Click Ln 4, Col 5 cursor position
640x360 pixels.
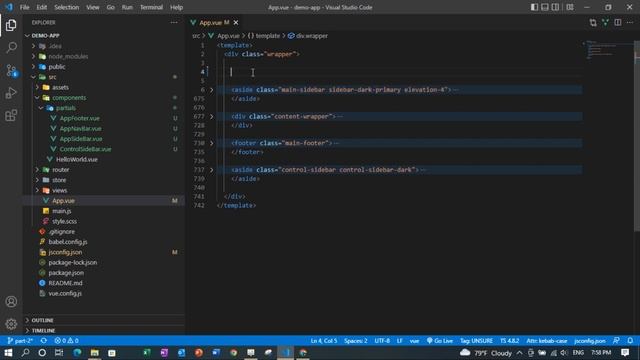(324, 340)
